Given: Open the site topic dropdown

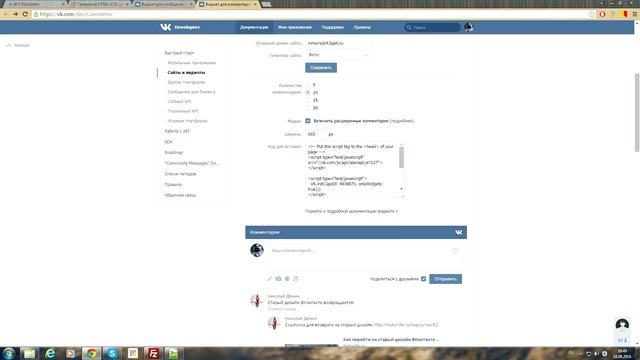Looking at the screenshot, I should coord(338,55).
